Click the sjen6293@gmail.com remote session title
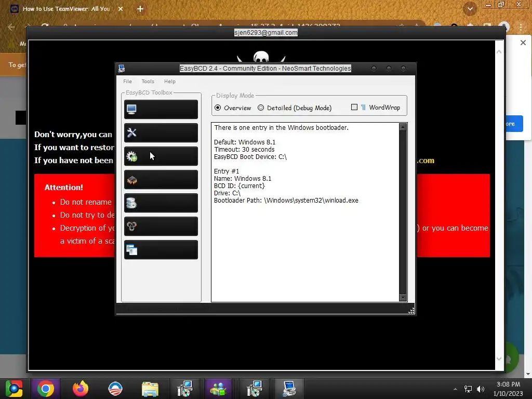Image resolution: width=532 pixels, height=399 pixels. pyautogui.click(x=266, y=33)
